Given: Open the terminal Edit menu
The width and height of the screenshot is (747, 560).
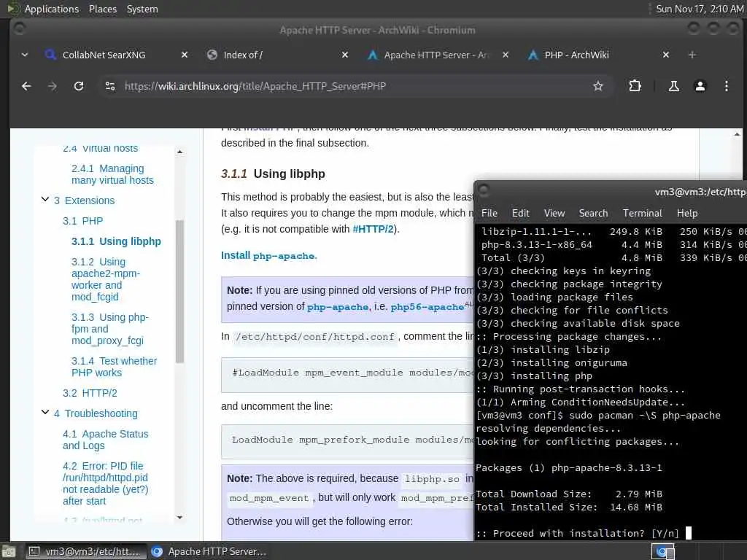Looking at the screenshot, I should coord(521,213).
